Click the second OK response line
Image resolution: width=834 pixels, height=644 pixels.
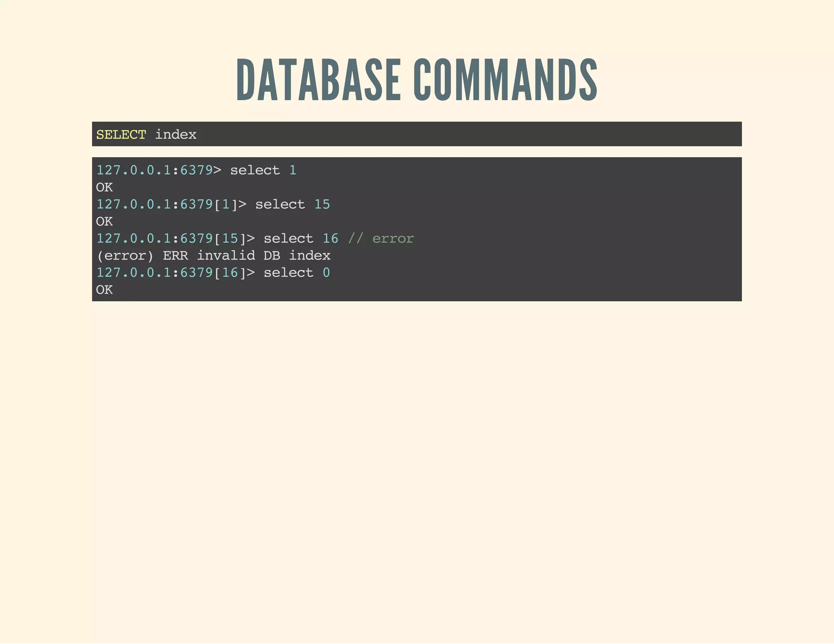point(104,221)
